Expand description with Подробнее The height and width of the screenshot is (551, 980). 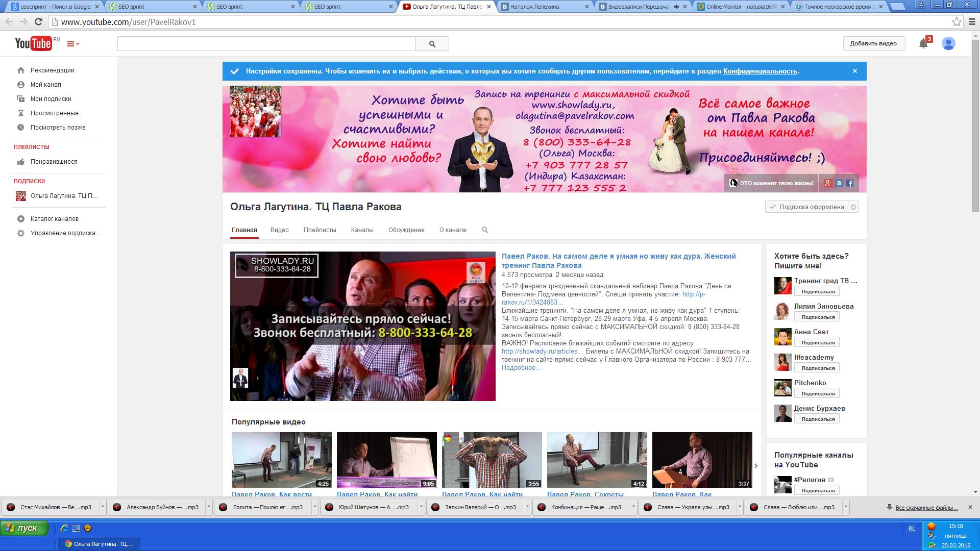click(521, 368)
